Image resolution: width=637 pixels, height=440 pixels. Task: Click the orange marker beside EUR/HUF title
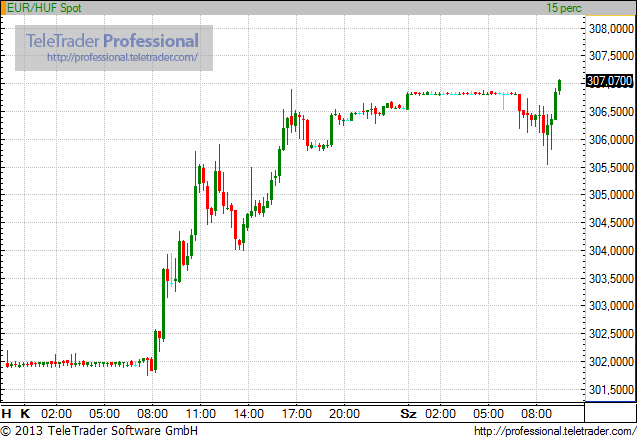3,8
